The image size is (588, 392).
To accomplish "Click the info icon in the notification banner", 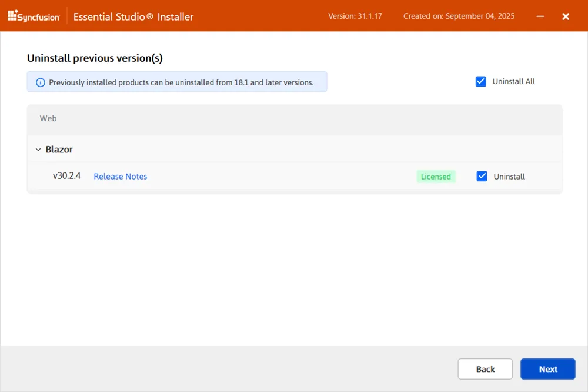I will (40, 82).
